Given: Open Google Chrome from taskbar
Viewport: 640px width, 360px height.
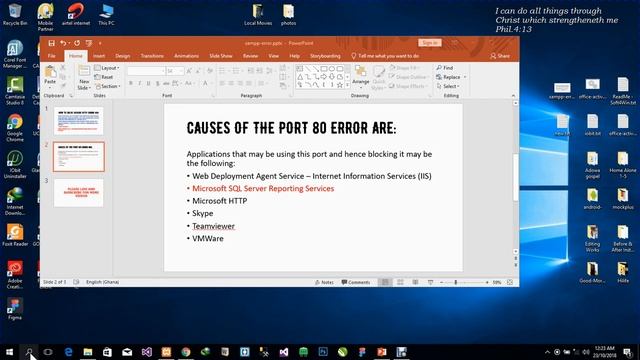Looking at the screenshot, I should point(186,352).
